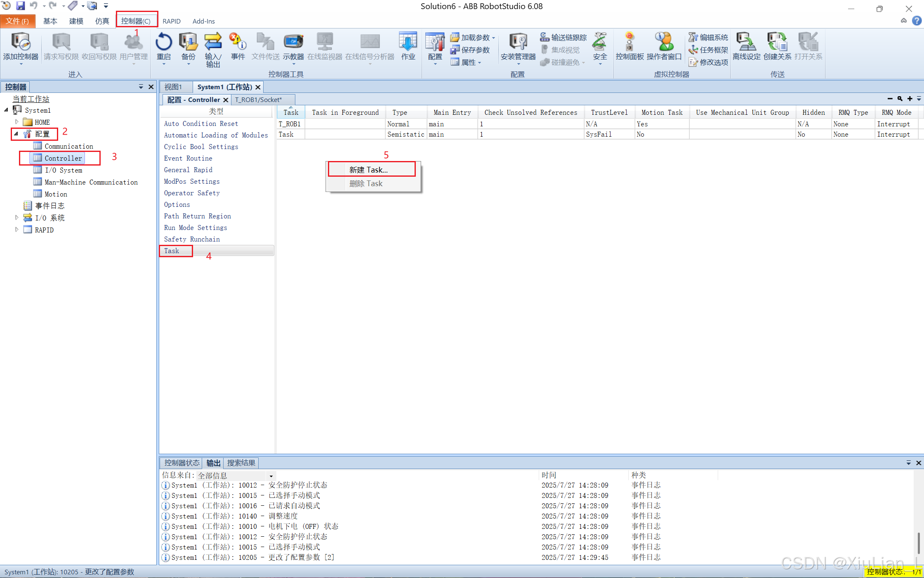Close the 配置 - Controller tab
This screenshot has width=924, height=578.
tap(226, 100)
